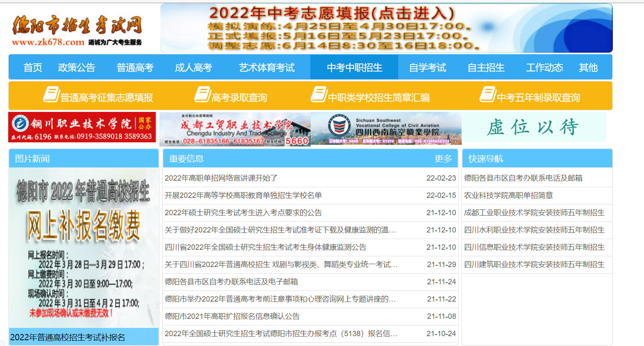Viewport: 644px width, 346px height.
Task: Click the 22-02-15 date in 重要信息
Action: (x=441, y=195)
